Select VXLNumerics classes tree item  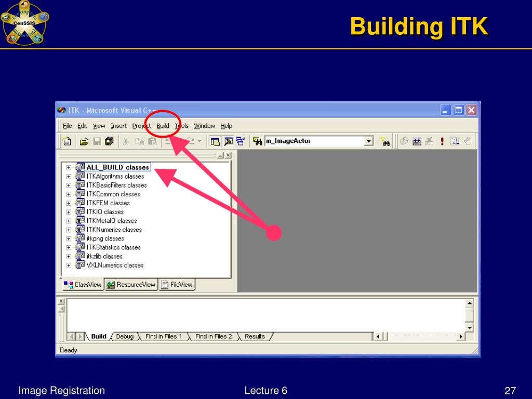pos(115,265)
